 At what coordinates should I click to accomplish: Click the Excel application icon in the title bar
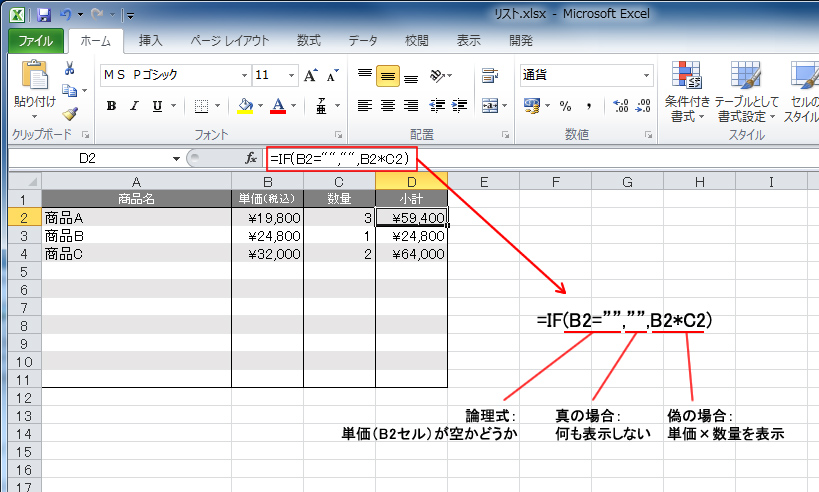click(x=17, y=15)
